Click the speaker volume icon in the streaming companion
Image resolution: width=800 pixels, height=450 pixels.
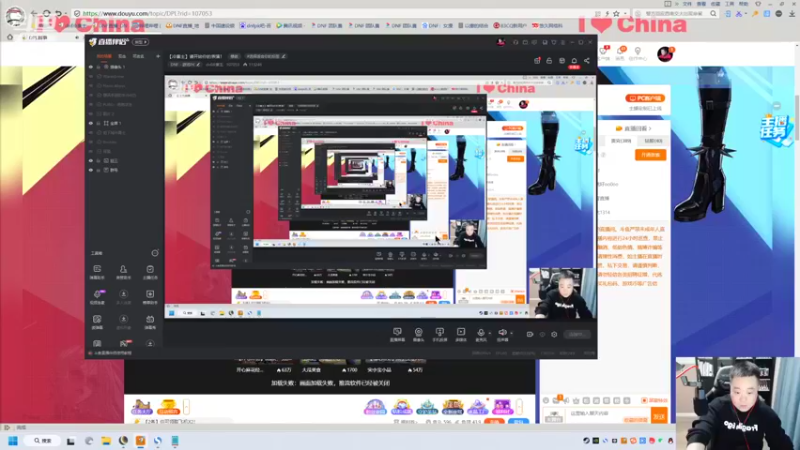click(x=502, y=332)
